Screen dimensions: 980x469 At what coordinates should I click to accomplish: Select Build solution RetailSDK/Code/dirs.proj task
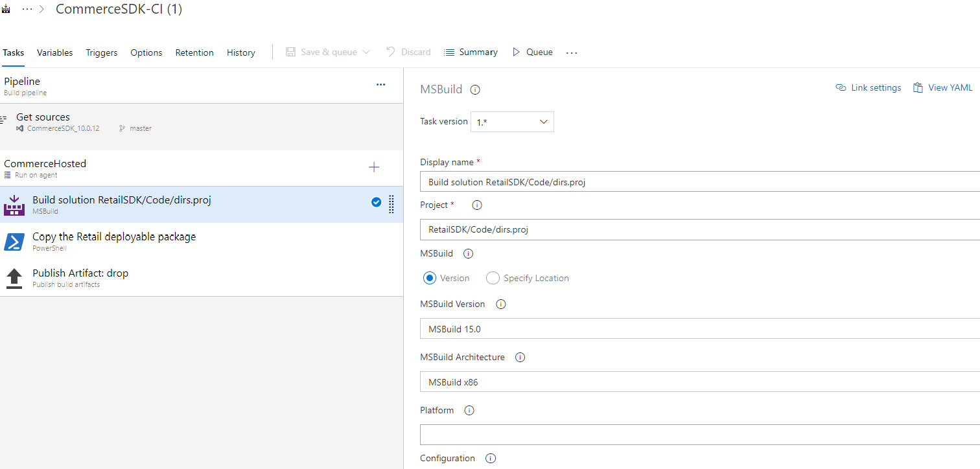coord(201,205)
